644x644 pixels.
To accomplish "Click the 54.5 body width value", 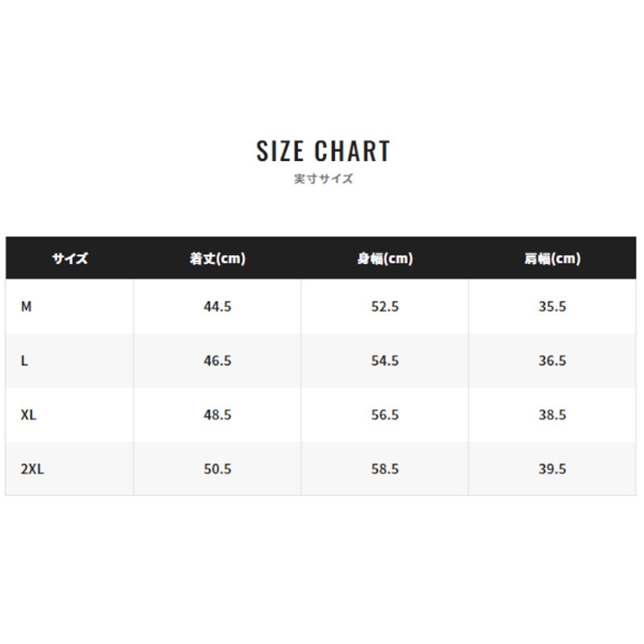I will (x=385, y=361).
